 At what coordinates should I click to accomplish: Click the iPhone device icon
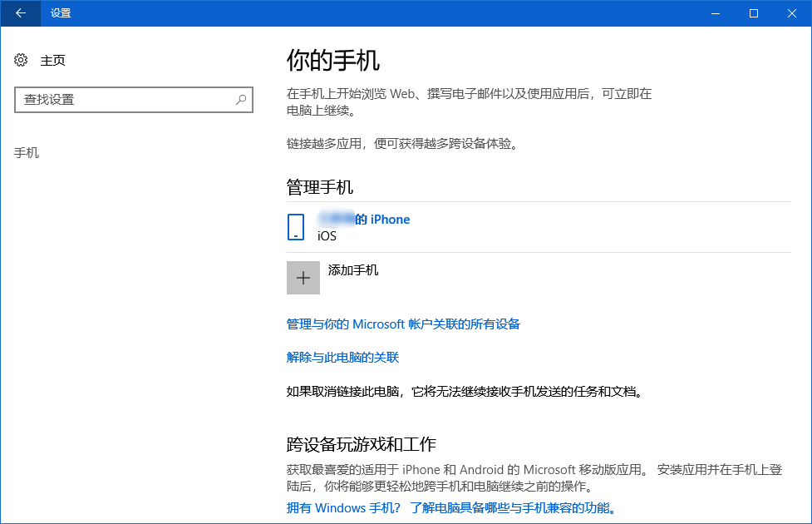tap(296, 226)
